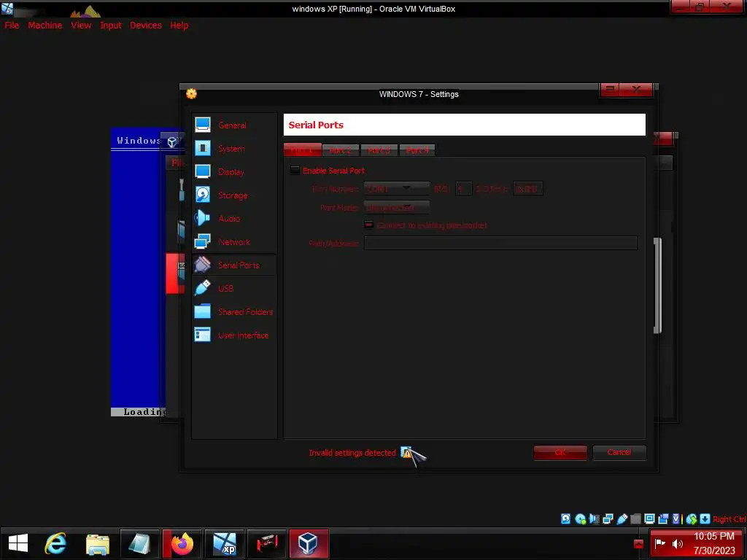747x560 pixels.
Task: Focus the Path/Address text field
Action: (x=500, y=243)
